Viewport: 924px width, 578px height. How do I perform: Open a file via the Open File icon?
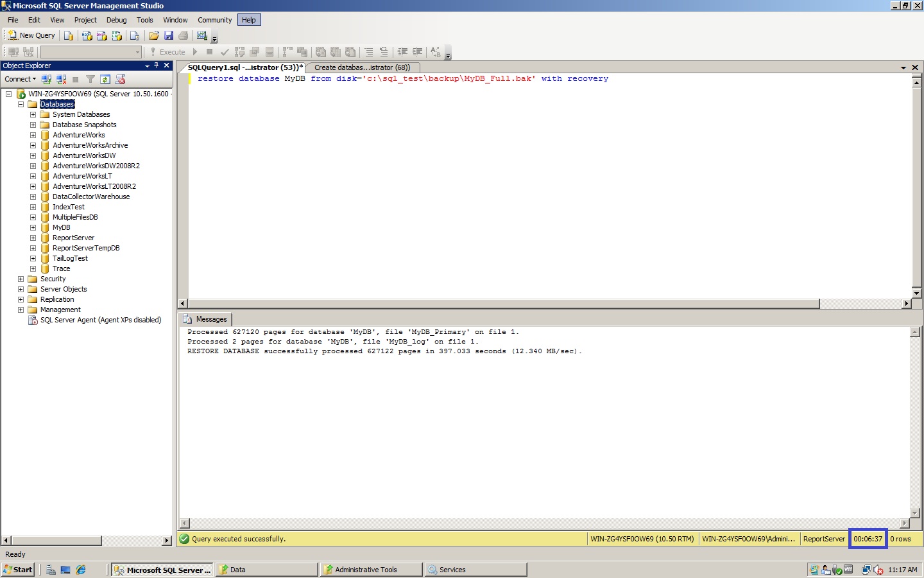pyautogui.click(x=154, y=35)
